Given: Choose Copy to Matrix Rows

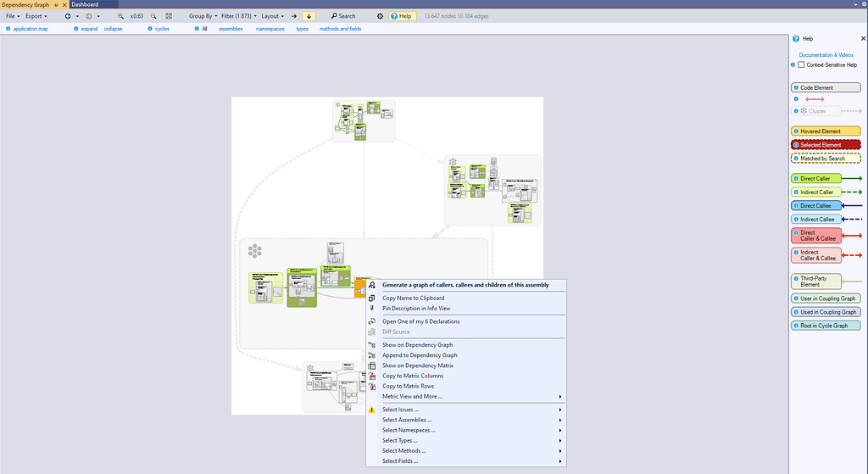Looking at the screenshot, I should tap(408, 386).
